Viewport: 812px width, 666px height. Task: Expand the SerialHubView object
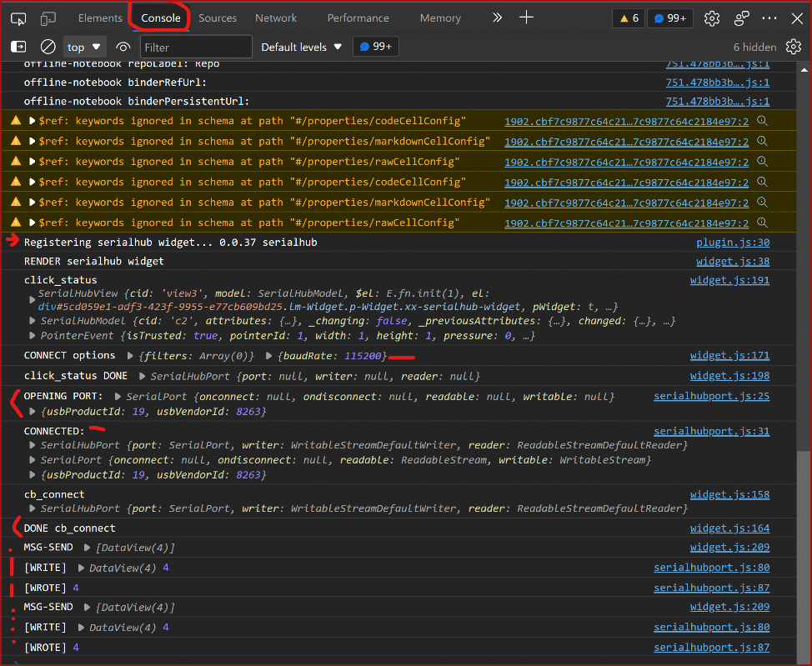[x=33, y=300]
